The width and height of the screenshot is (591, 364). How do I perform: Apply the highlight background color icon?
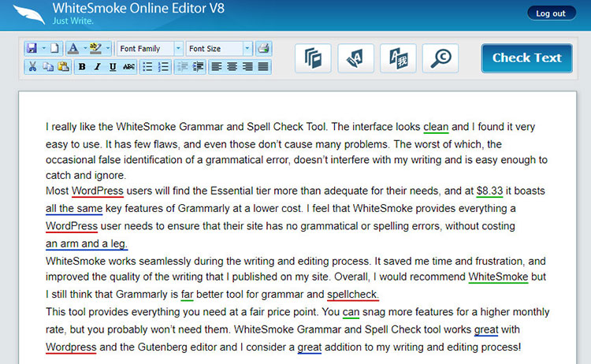point(95,48)
